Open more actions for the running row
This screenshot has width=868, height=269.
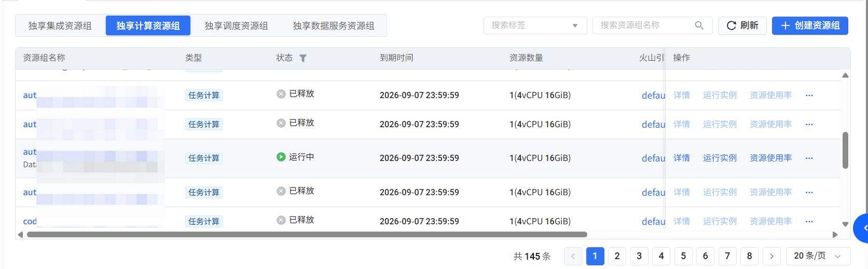pos(809,158)
